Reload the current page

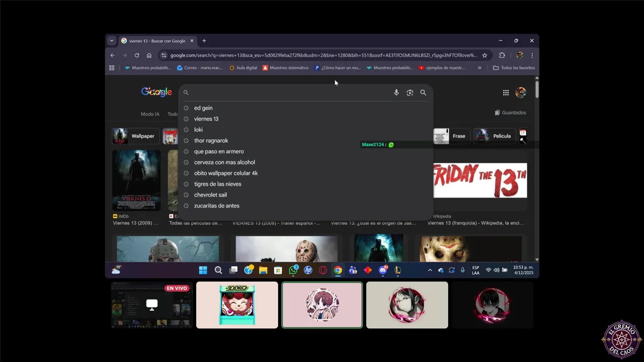tap(137, 55)
